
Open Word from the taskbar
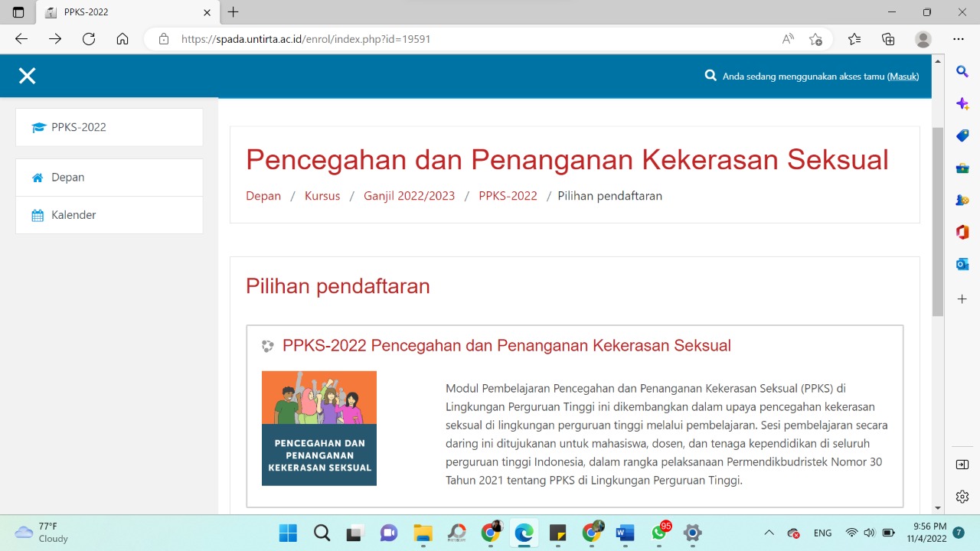tap(625, 533)
